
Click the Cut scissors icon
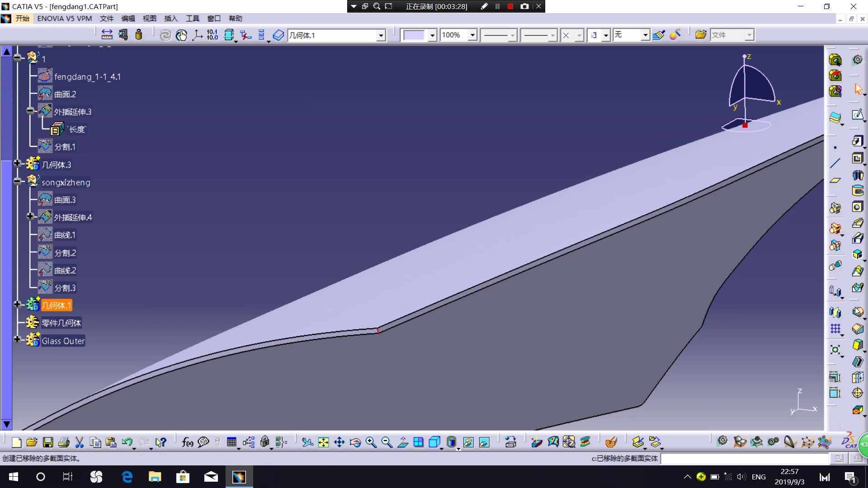tap(79, 442)
